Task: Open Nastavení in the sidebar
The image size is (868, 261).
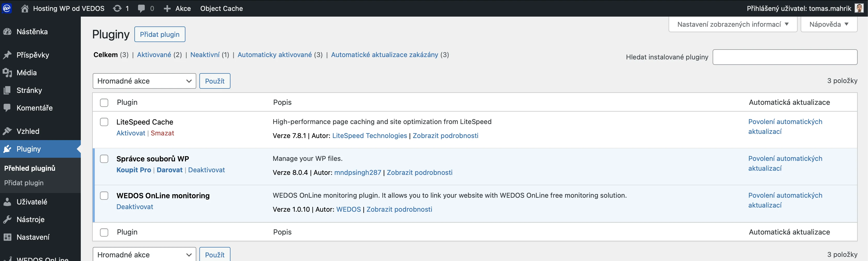Action: pyautogui.click(x=33, y=237)
